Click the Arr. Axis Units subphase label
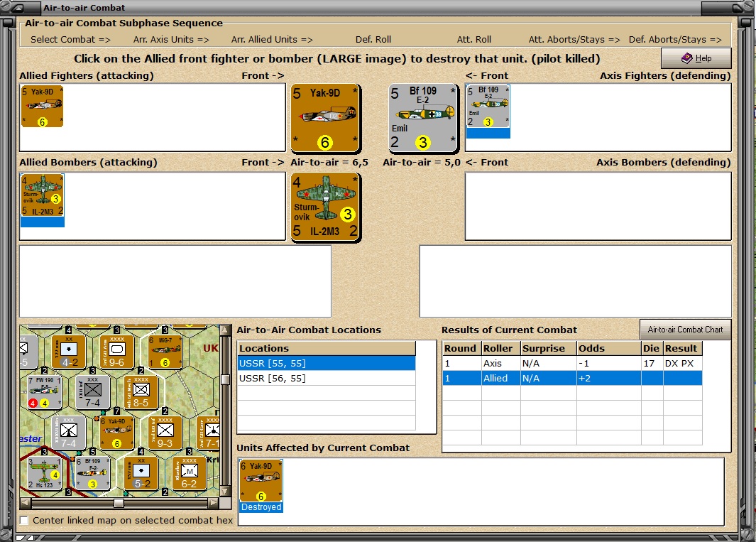 171,40
